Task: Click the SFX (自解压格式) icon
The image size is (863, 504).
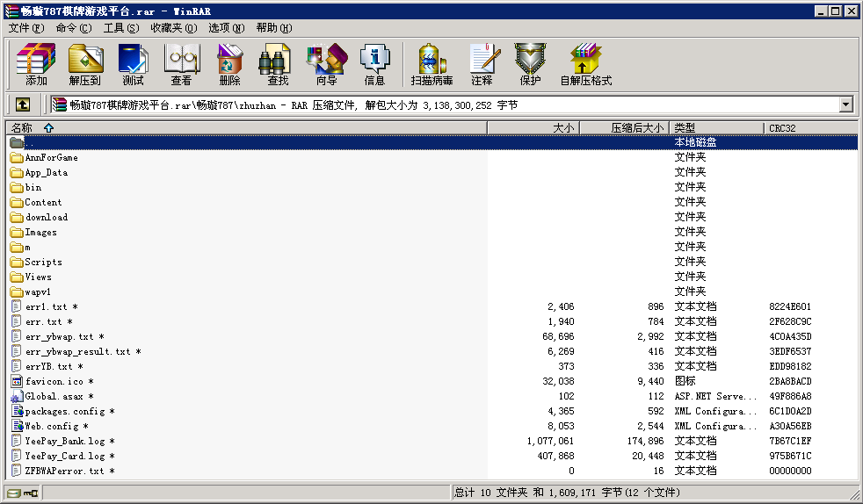Action: pos(585,65)
